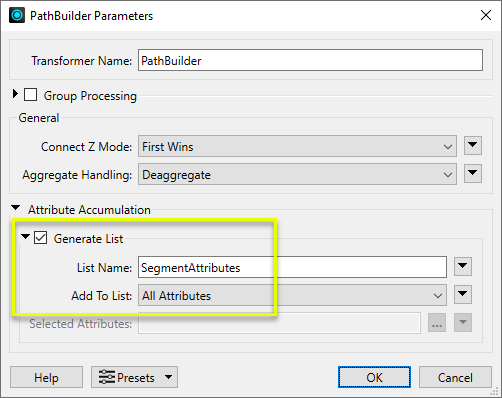This screenshot has height=398, width=502.
Task: Close the PathBuilder Parameters dialog
Action: coord(486,15)
